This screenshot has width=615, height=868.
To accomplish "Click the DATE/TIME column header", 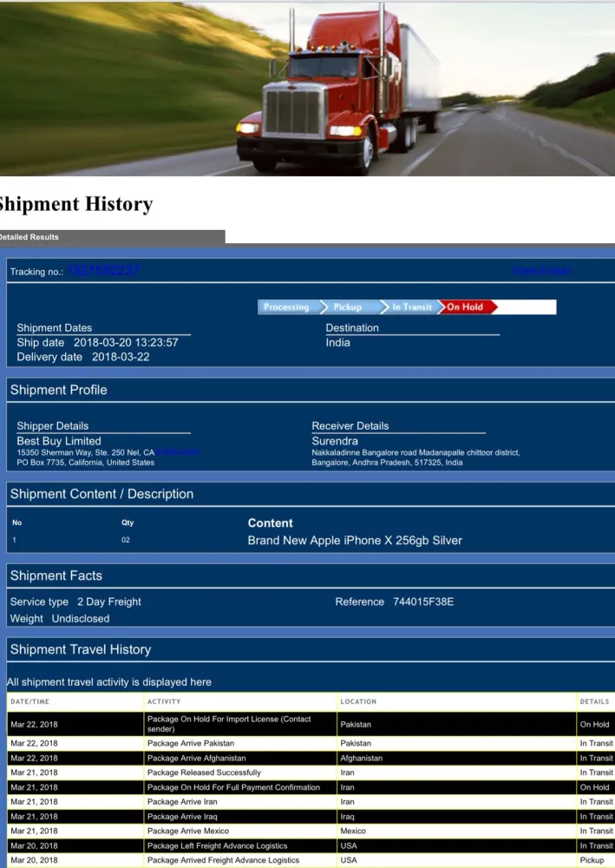I will tap(29, 701).
